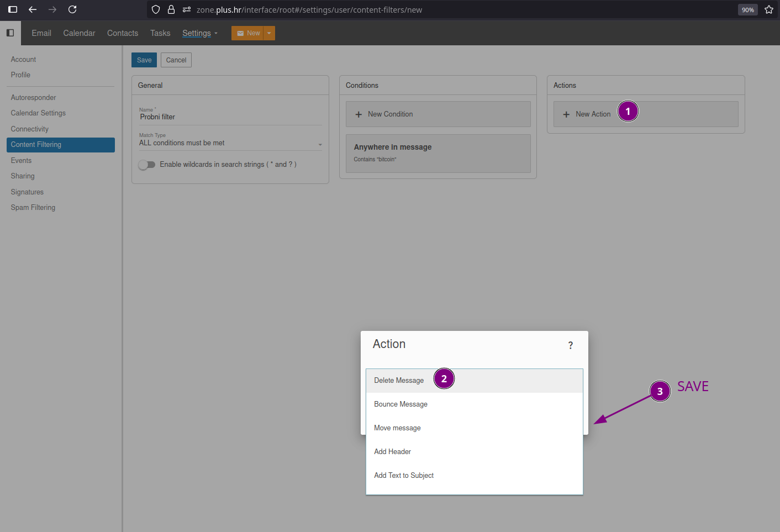The height and width of the screenshot is (532, 780).
Task: Open the Settings menu dropdown
Action: pos(199,33)
